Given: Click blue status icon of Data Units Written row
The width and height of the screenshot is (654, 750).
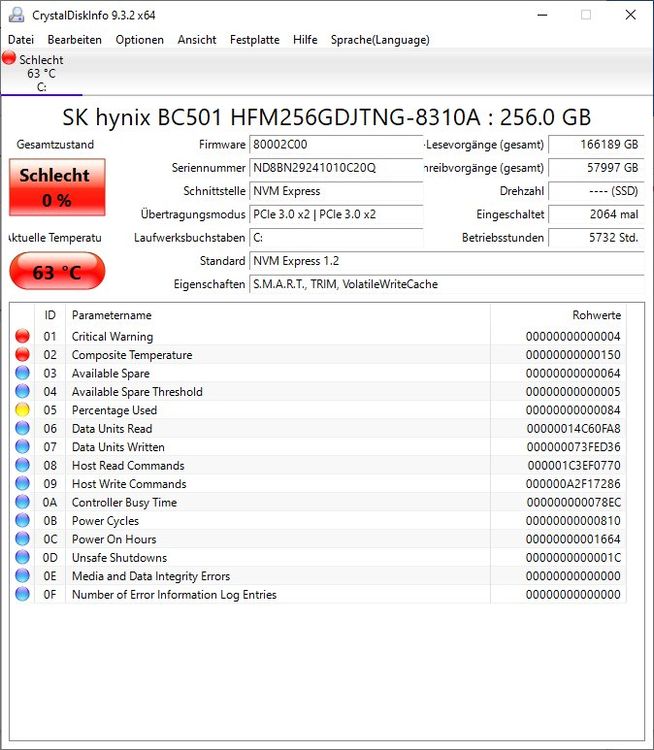Looking at the screenshot, I should (22, 446).
